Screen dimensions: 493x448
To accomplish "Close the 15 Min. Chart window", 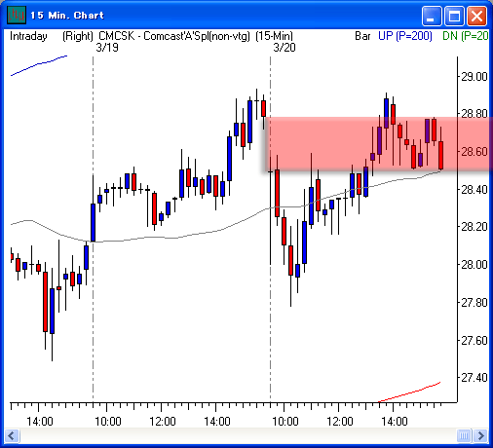I will tap(476, 16).
